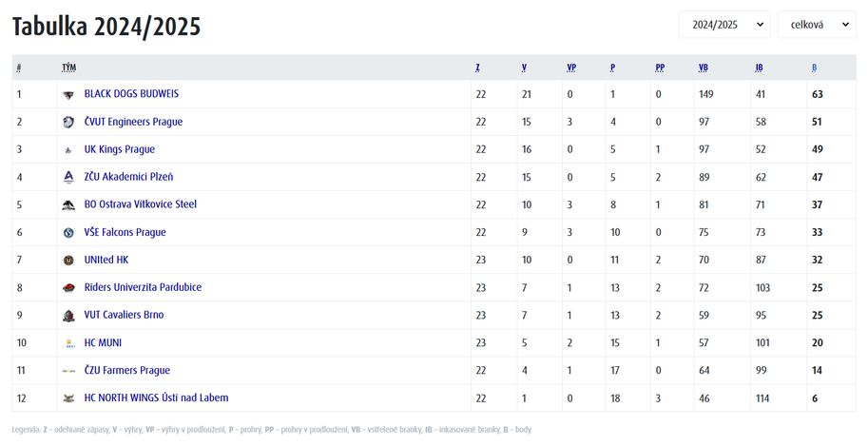868x446 pixels.
Task: Click the VB goals scored column header
Action: point(703,68)
